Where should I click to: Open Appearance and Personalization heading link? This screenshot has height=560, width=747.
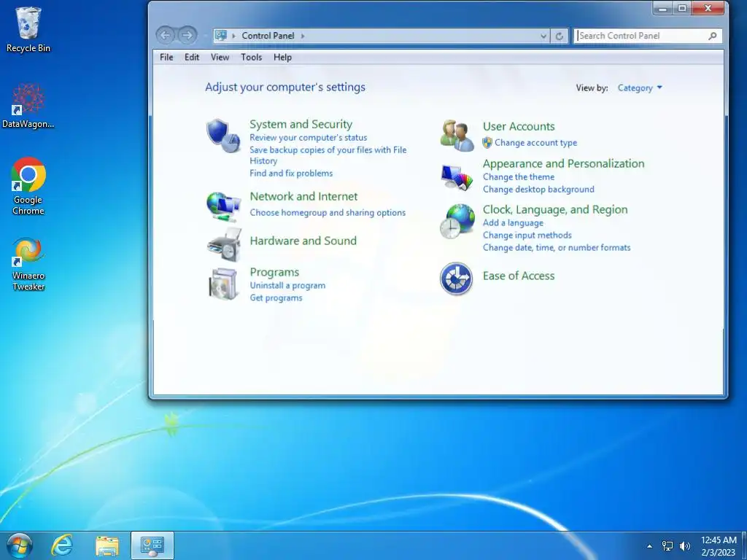click(564, 163)
